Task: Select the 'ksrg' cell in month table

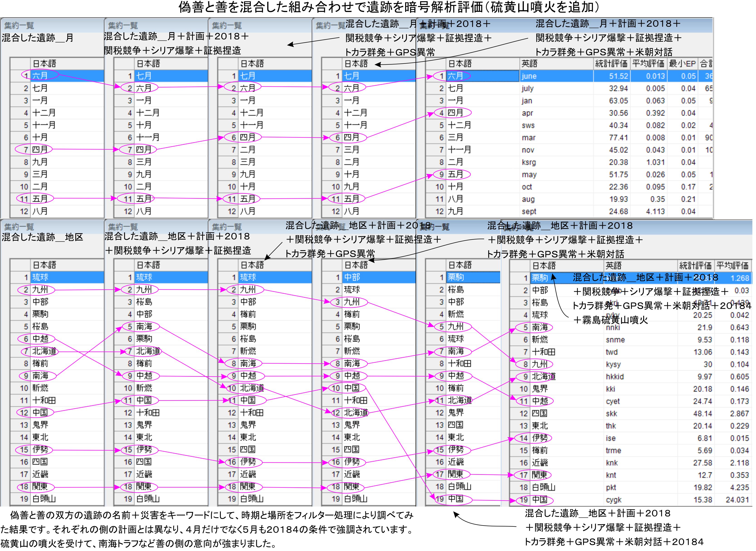Action: point(529,162)
